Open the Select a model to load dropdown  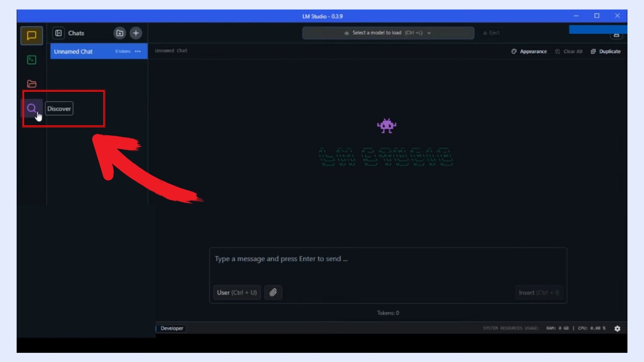pos(387,33)
